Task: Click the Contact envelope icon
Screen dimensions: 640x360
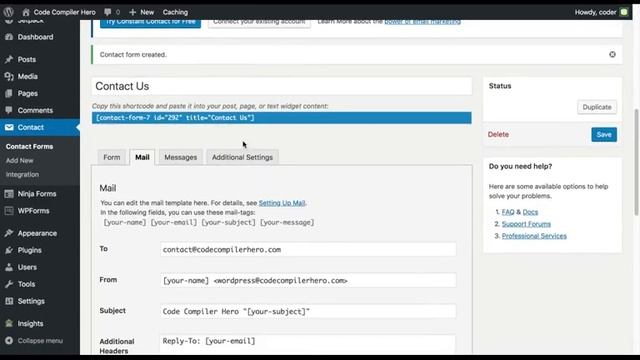Action: (x=9, y=127)
